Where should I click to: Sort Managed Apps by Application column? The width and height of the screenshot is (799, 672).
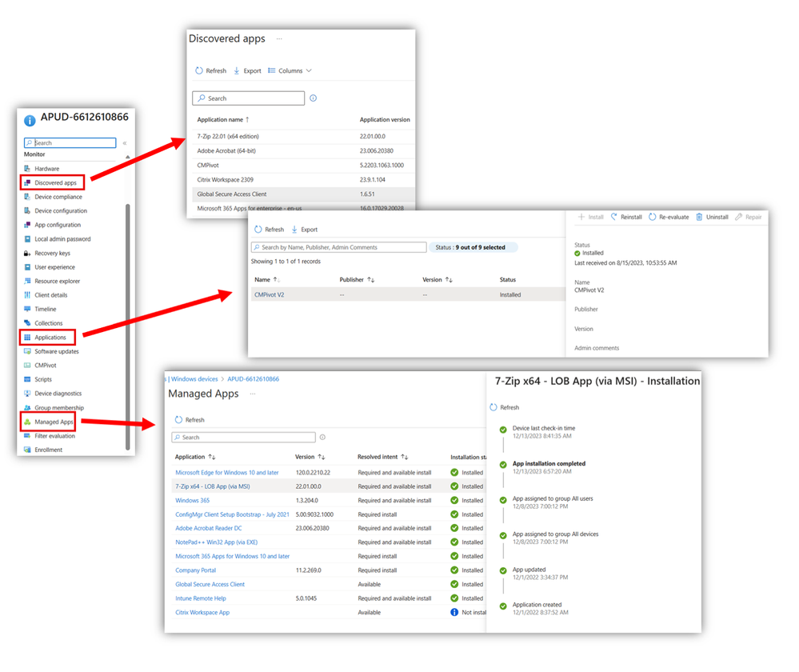tap(195, 457)
